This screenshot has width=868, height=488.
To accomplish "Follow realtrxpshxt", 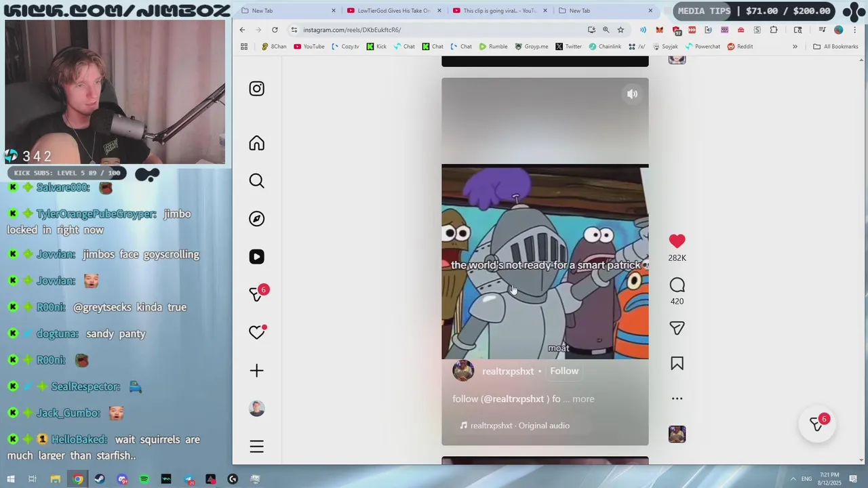I will 564,371.
